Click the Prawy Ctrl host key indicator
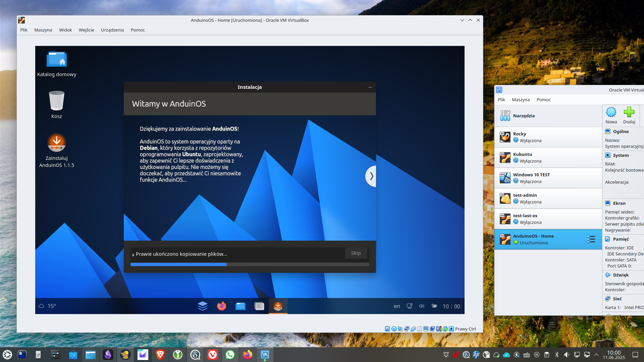 click(465, 329)
